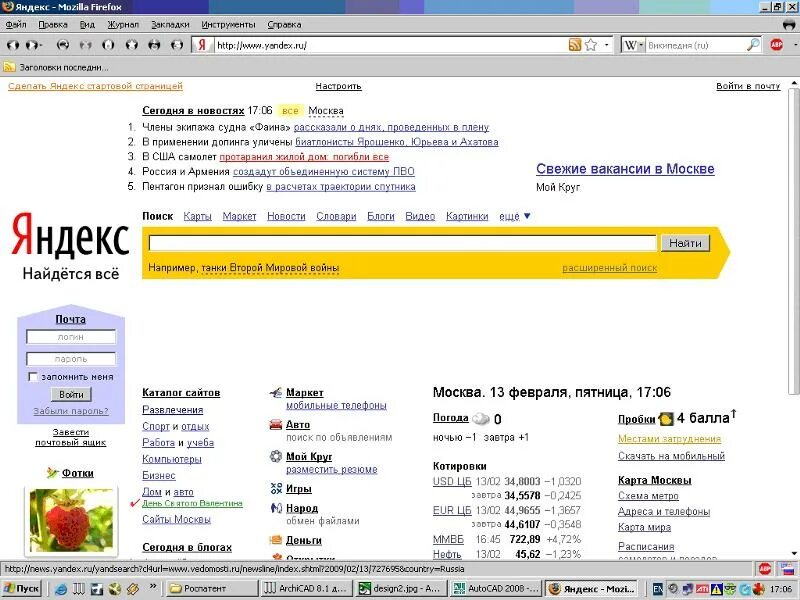Bookmark page with the address bar star
This screenshot has width=800, height=600.
pos(591,45)
